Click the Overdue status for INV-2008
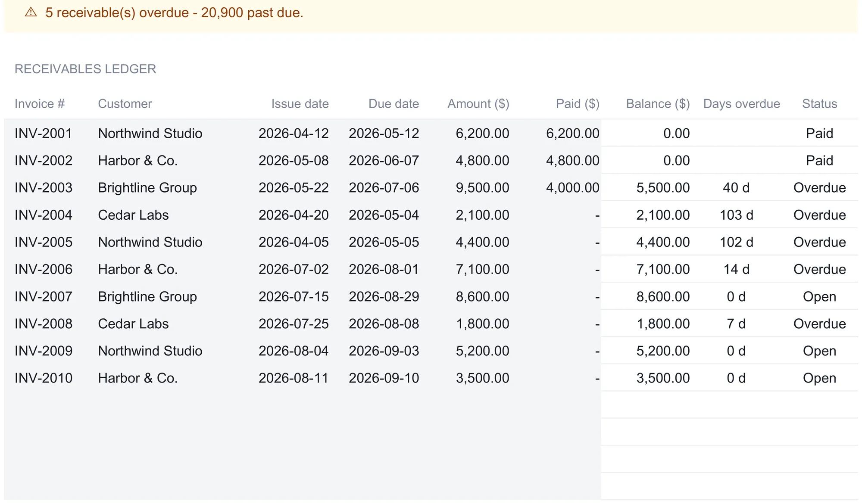Image resolution: width=862 pixels, height=504 pixels. [819, 324]
